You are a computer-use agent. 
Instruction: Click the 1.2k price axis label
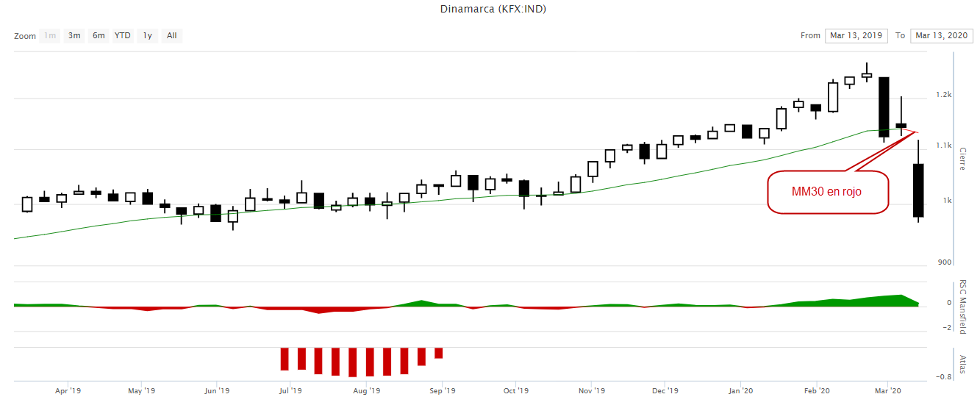(x=944, y=95)
